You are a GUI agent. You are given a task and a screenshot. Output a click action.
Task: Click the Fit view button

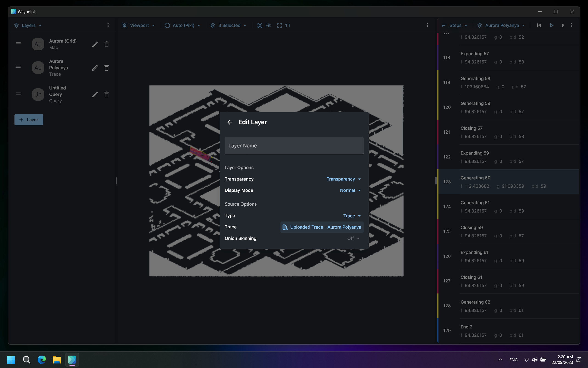coord(264,25)
